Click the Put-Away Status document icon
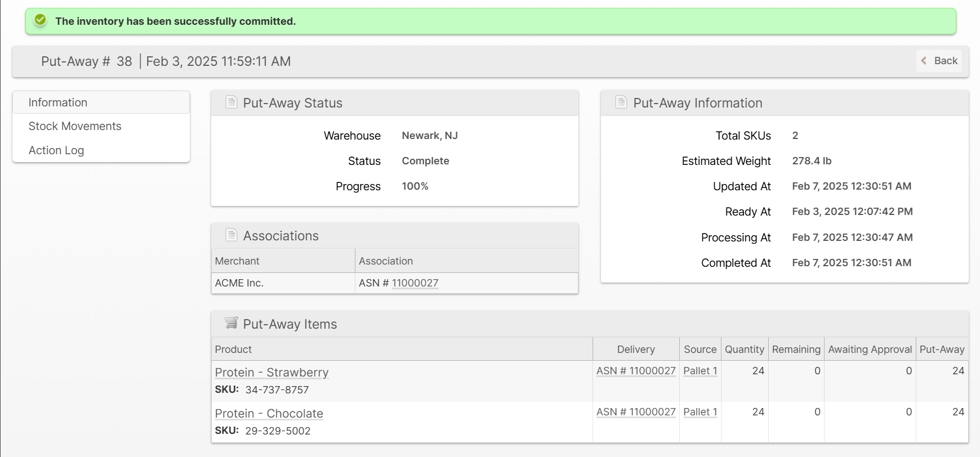980x457 pixels. pyautogui.click(x=231, y=102)
